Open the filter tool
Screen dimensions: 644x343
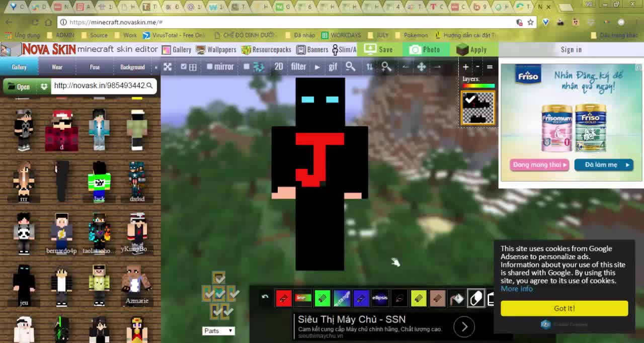pos(298,66)
